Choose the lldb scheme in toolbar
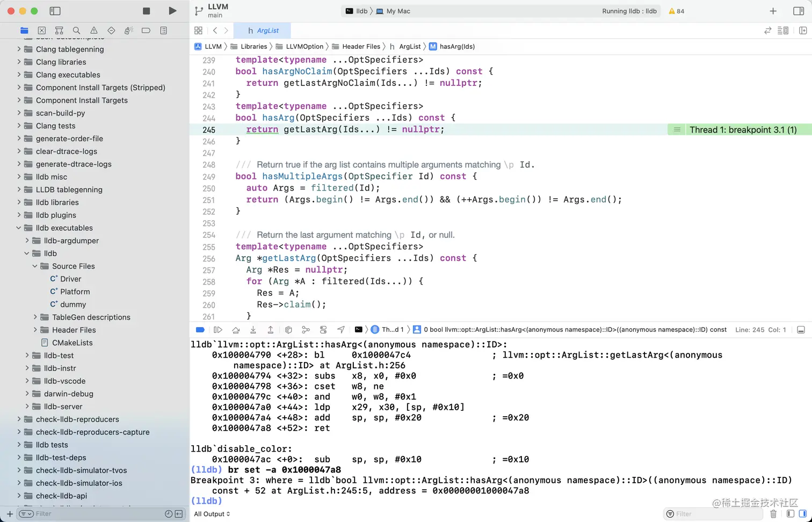The width and height of the screenshot is (812, 522). [x=357, y=11]
